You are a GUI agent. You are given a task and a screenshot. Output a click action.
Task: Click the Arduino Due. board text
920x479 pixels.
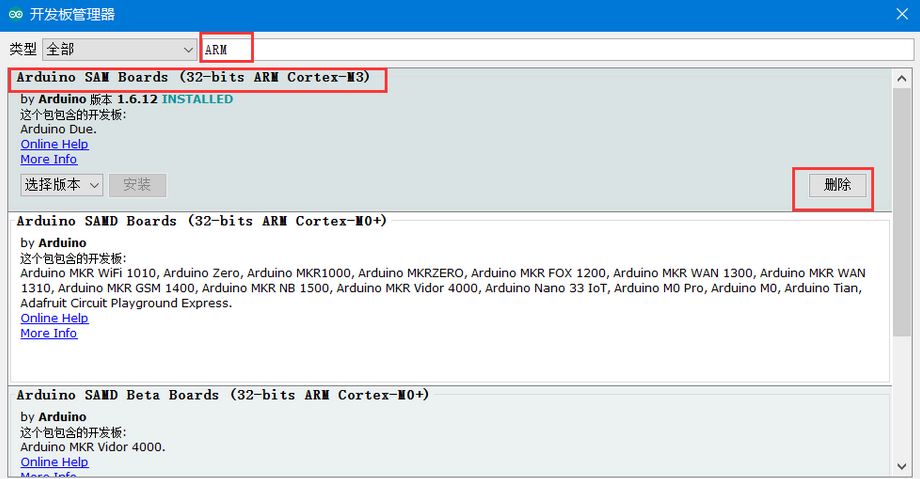coord(58,129)
